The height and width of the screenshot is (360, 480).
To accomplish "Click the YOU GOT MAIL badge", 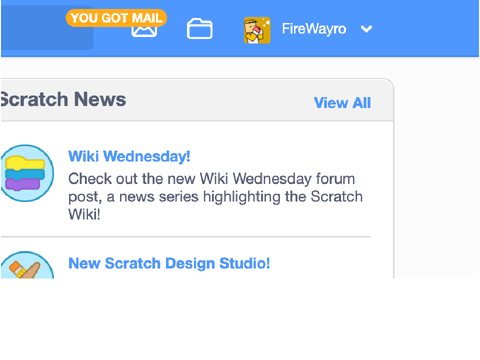I will pyautogui.click(x=116, y=18).
